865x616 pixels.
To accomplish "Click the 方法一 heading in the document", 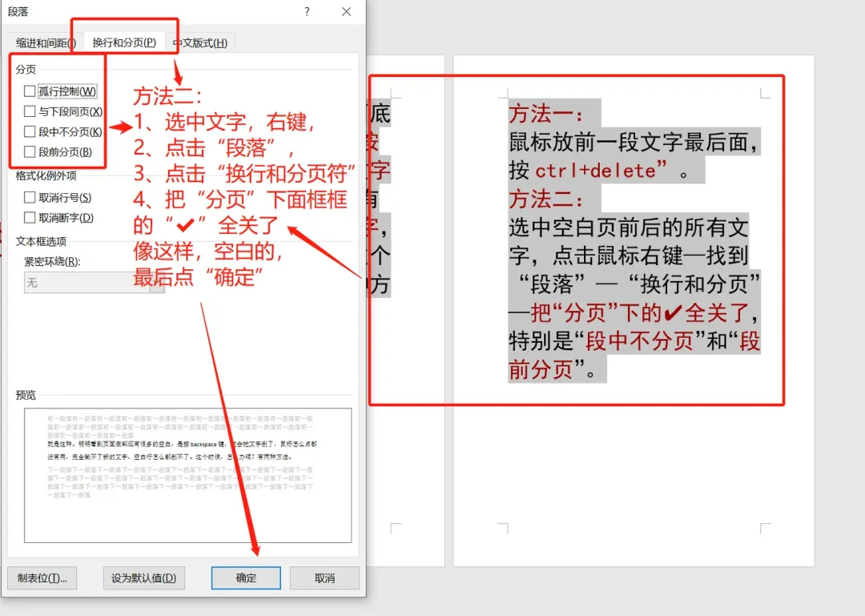I will click(x=546, y=114).
